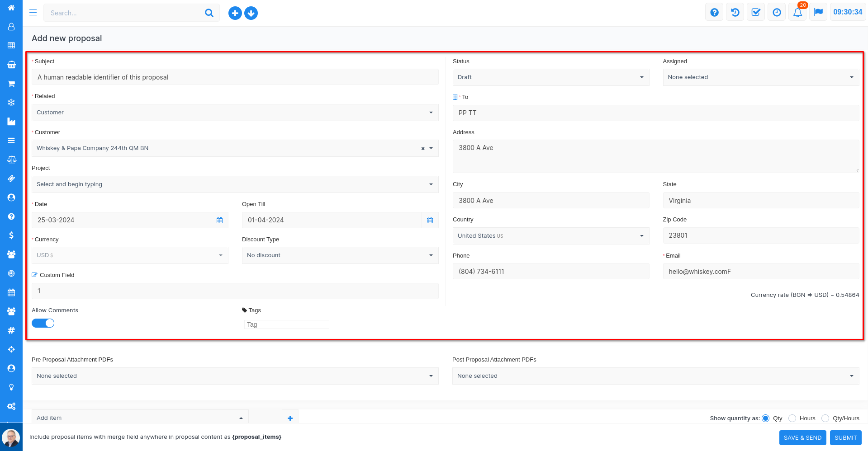Click the blue plus quick-add icon
Screen dimensions: 868x451
pyautogui.click(x=235, y=13)
